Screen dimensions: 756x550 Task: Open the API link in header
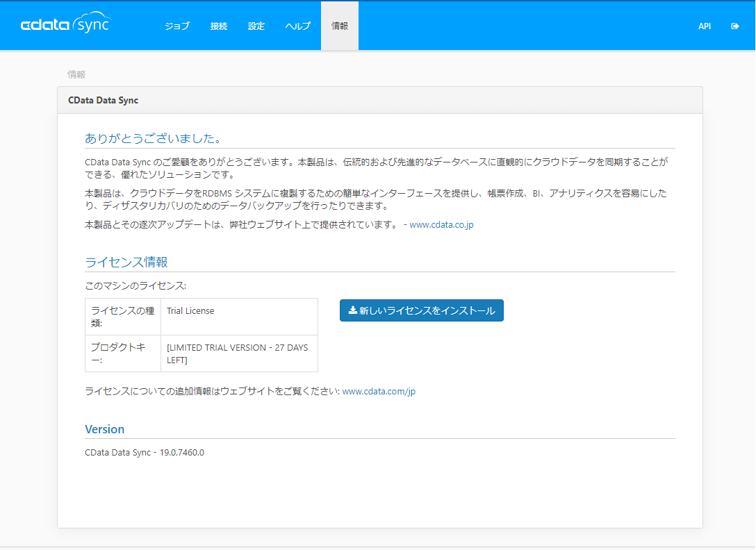pyautogui.click(x=705, y=26)
